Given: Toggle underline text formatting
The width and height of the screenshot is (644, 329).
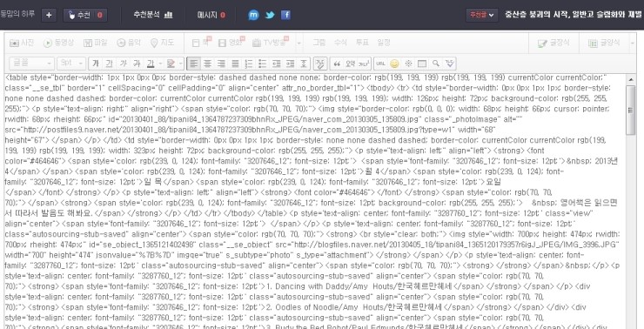Looking at the screenshot, I should click(109, 64).
